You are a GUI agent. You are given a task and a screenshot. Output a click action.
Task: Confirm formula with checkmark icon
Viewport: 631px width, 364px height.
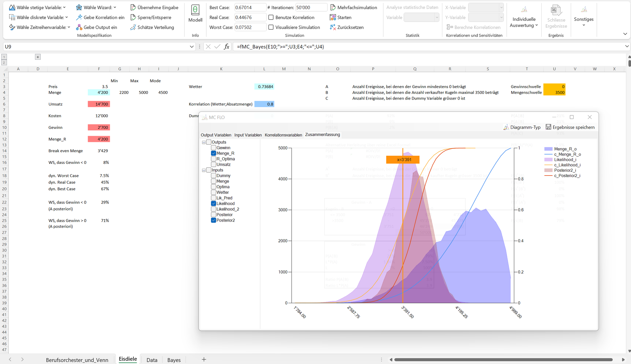217,47
